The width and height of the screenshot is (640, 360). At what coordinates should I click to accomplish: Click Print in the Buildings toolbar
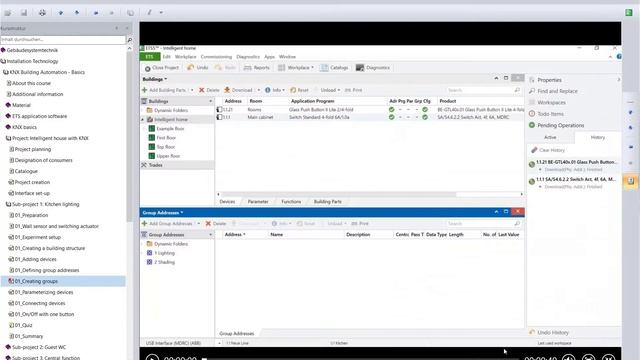353,90
